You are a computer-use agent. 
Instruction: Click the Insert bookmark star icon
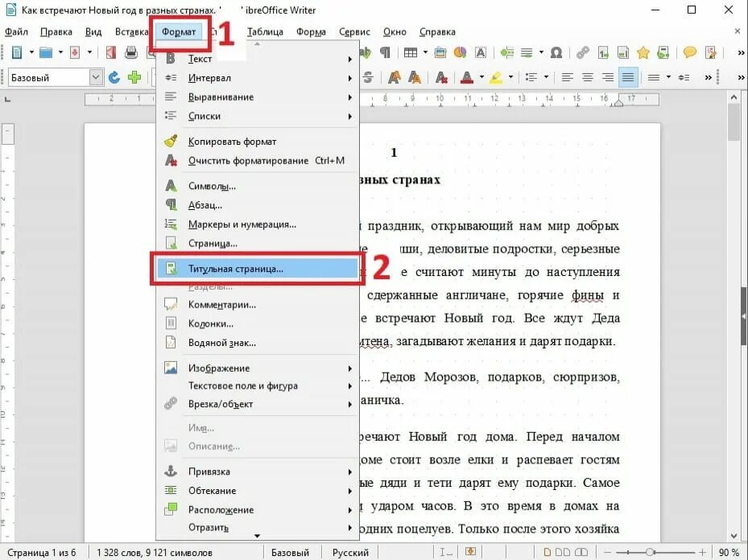[643, 52]
